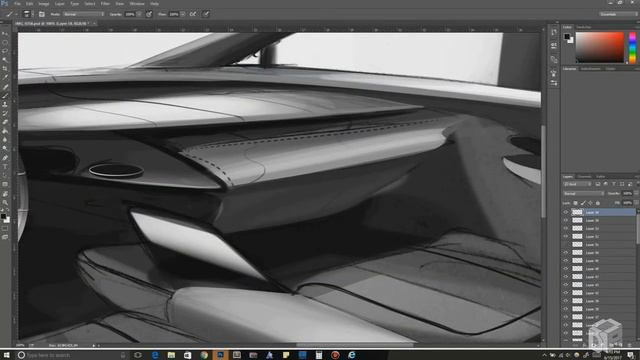This screenshot has height=360, width=640.
Task: Select the History Brush tool
Action: (5, 113)
